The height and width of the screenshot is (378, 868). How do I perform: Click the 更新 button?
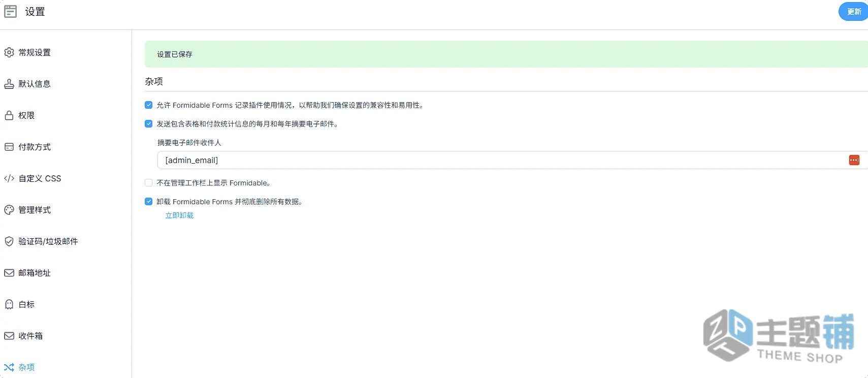tap(854, 11)
